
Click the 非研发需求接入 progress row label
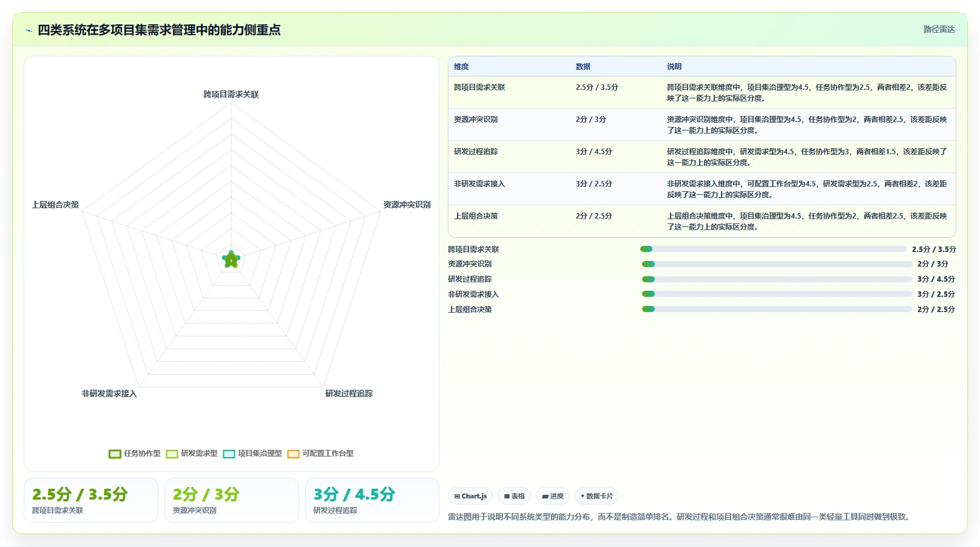click(473, 294)
